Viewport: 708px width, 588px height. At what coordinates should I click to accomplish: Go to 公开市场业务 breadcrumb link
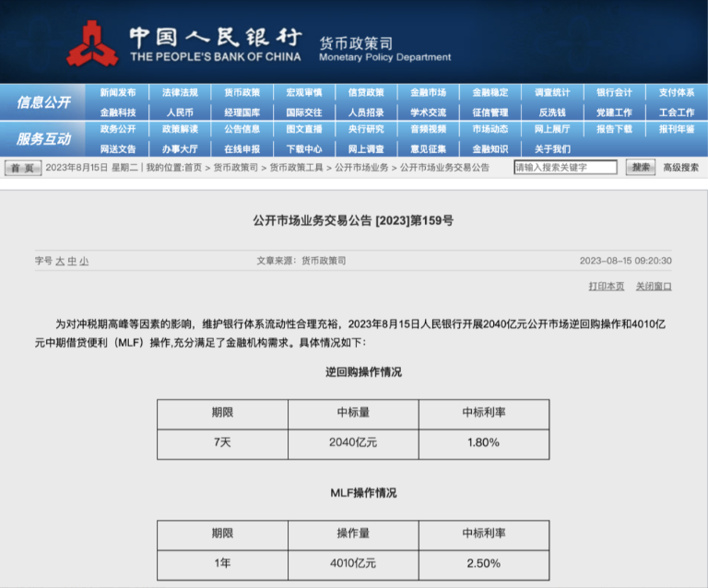pyautogui.click(x=361, y=168)
